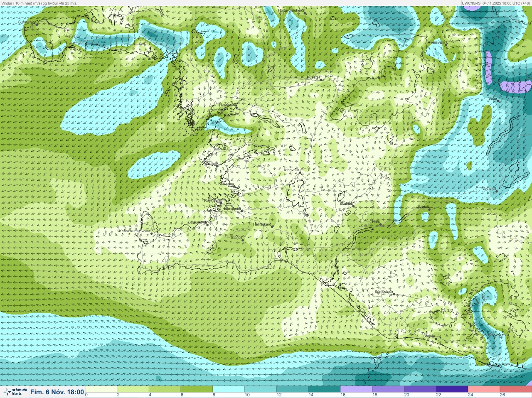Screen dimensions: 532x398
Task: Select the Setur station label
Action: click(x=493, y=98)
